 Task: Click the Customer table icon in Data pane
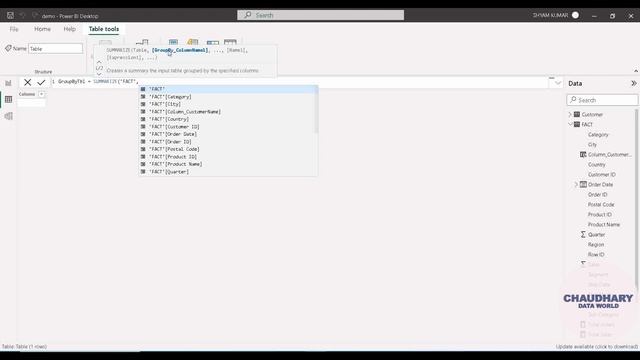coord(577,114)
